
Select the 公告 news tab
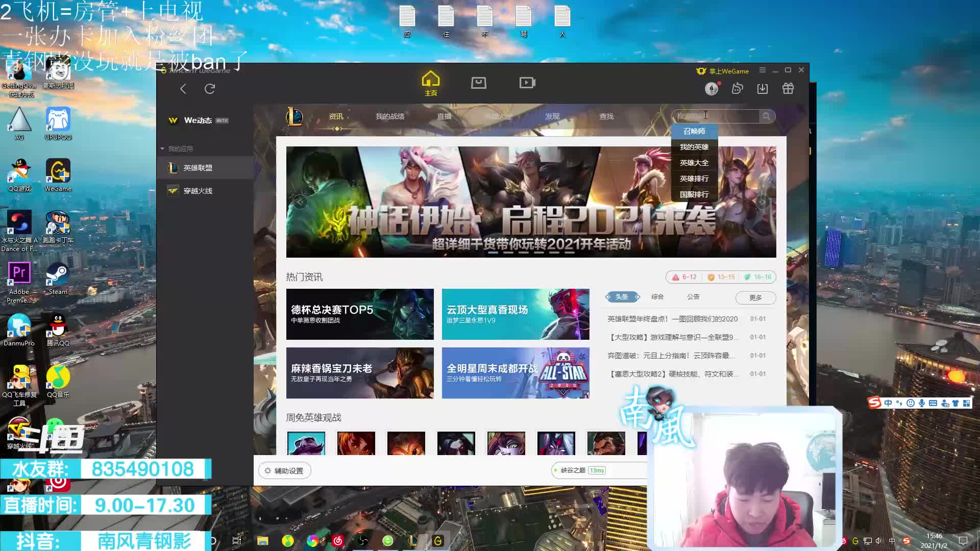point(693,296)
